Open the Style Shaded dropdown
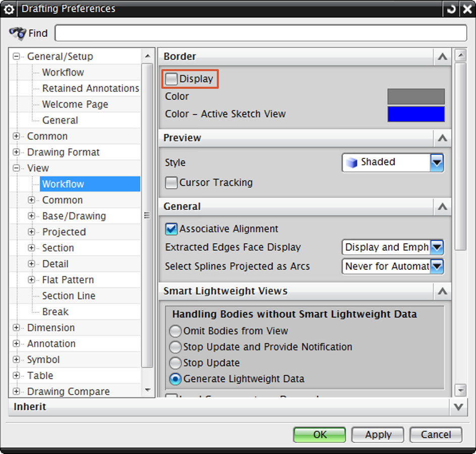This screenshot has height=454, width=476. tap(437, 162)
